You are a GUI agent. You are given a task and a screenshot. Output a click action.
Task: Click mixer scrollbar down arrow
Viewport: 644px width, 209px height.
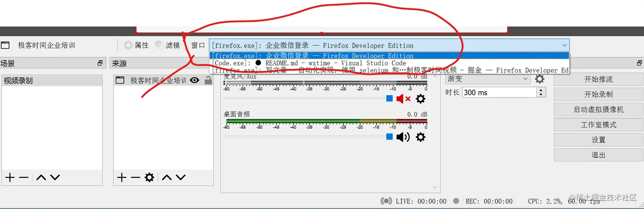point(434,187)
